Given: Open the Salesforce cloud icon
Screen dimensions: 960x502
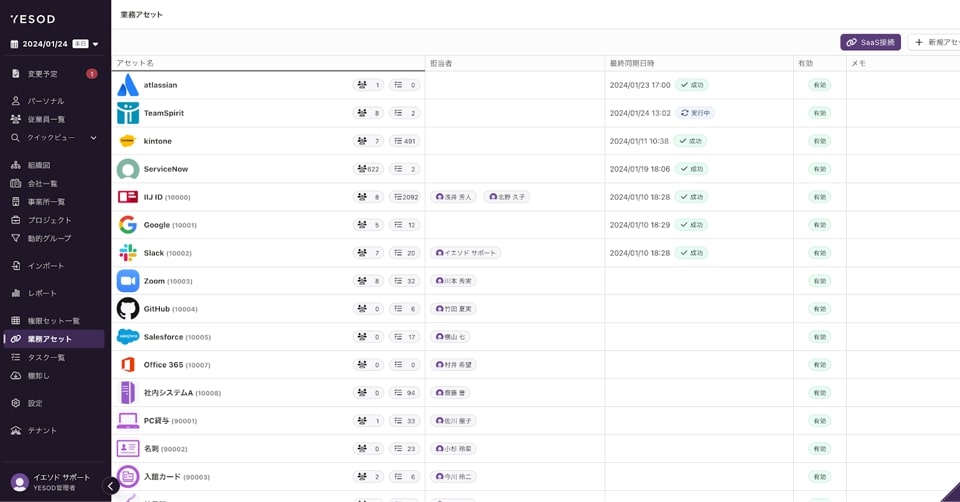Looking at the screenshot, I should click(x=128, y=337).
